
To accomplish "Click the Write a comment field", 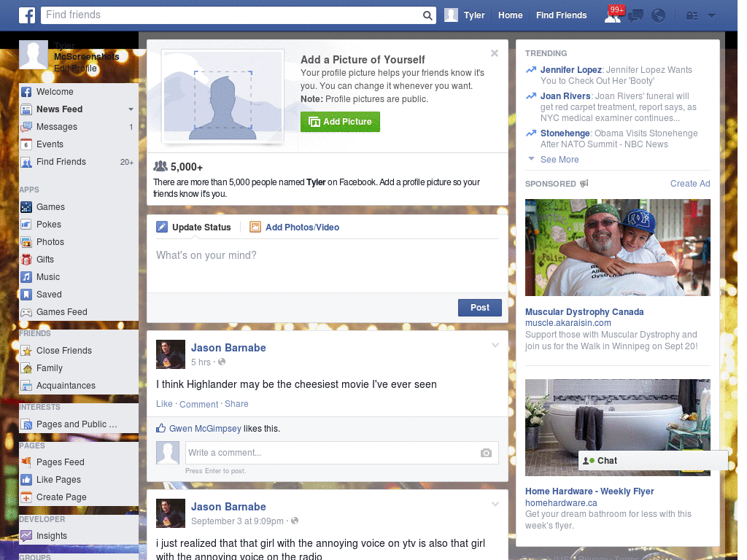I will pyautogui.click(x=332, y=453).
